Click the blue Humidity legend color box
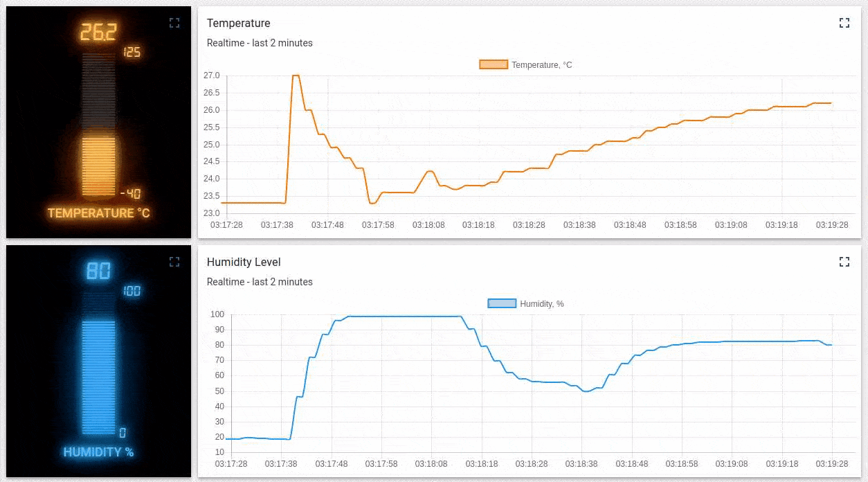This screenshot has width=868, height=482. pos(502,303)
